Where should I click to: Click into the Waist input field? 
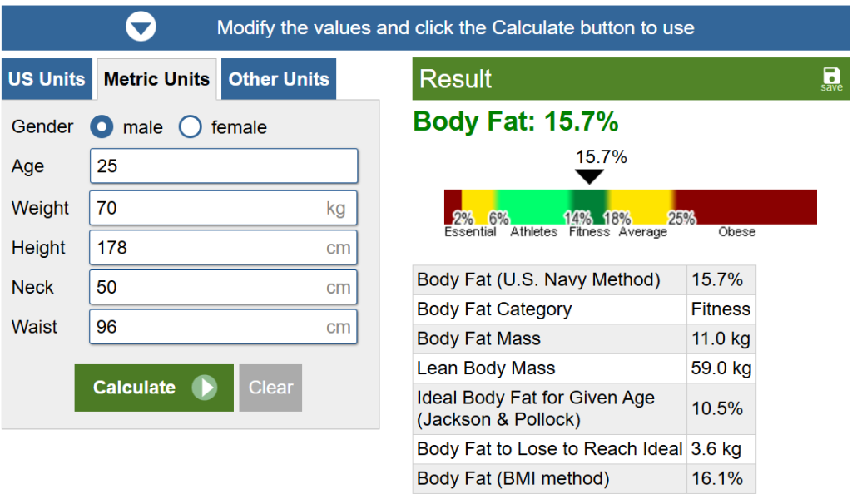click(x=208, y=327)
